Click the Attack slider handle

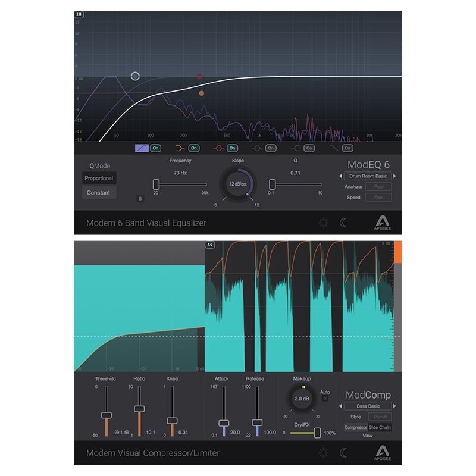click(x=224, y=423)
